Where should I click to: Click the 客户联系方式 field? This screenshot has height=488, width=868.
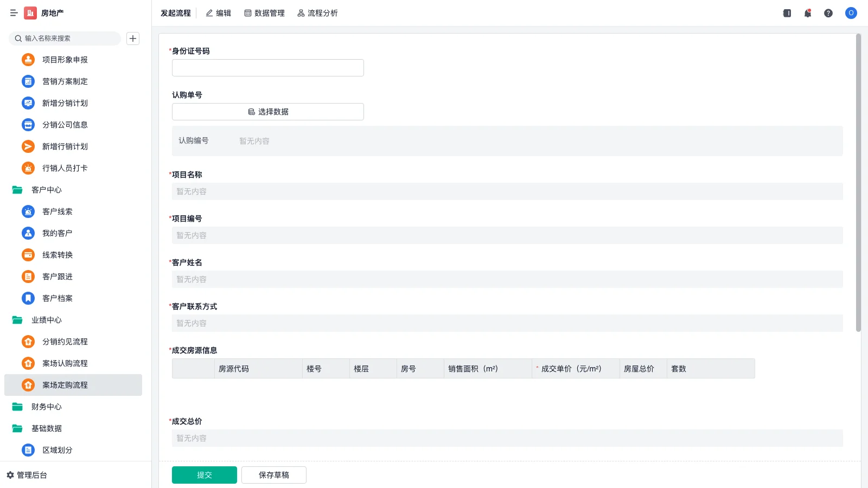507,323
